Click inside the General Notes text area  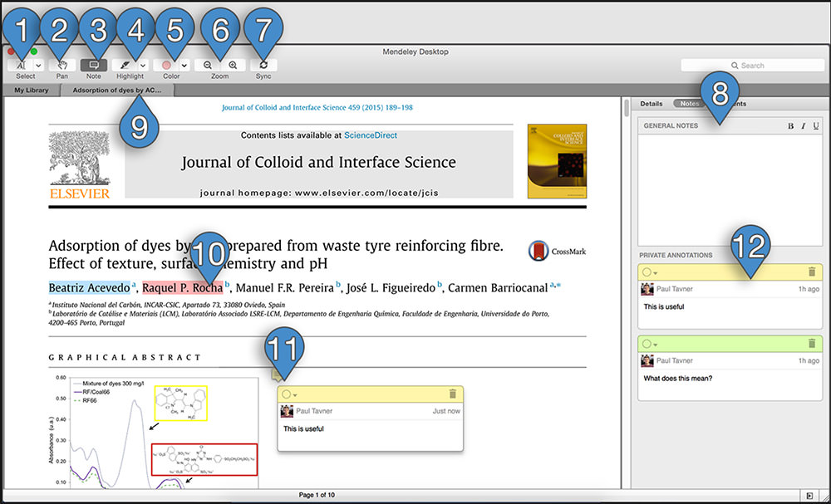(730, 189)
